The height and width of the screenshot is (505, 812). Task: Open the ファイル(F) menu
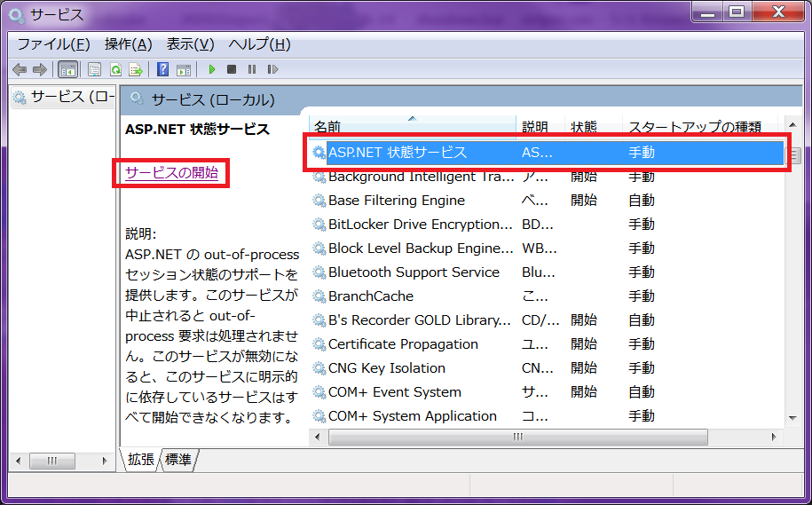54,44
